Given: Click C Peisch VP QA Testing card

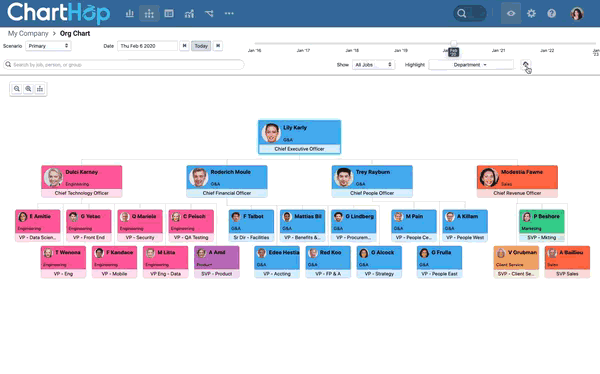Looking at the screenshot, I should 191,225.
